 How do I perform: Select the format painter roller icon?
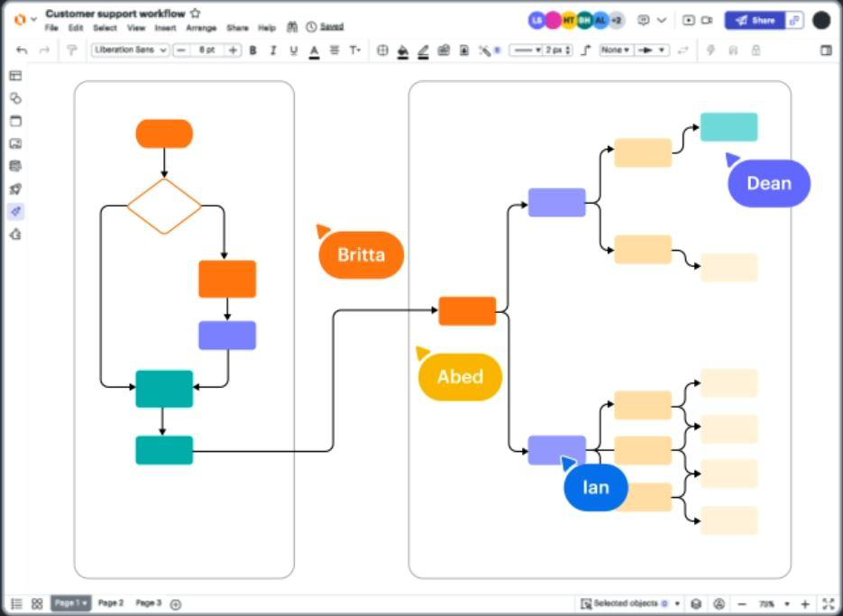pos(71,50)
